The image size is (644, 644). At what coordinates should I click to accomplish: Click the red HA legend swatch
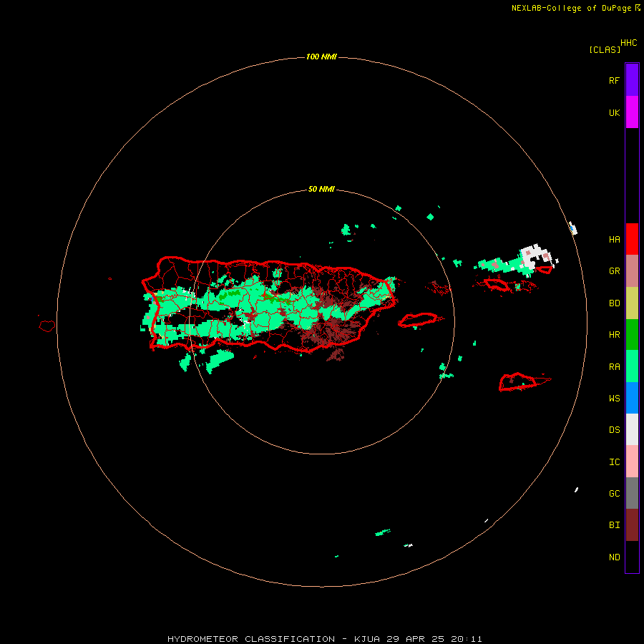[632, 239]
